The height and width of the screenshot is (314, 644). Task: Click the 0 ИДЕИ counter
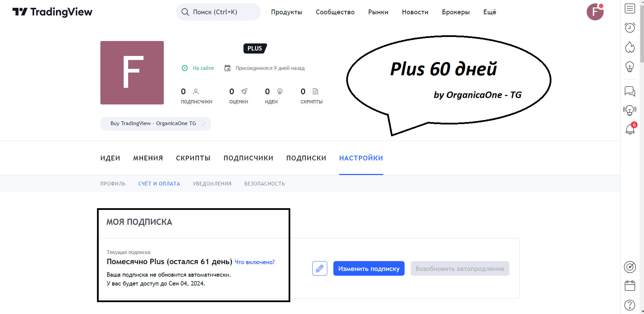(274, 96)
